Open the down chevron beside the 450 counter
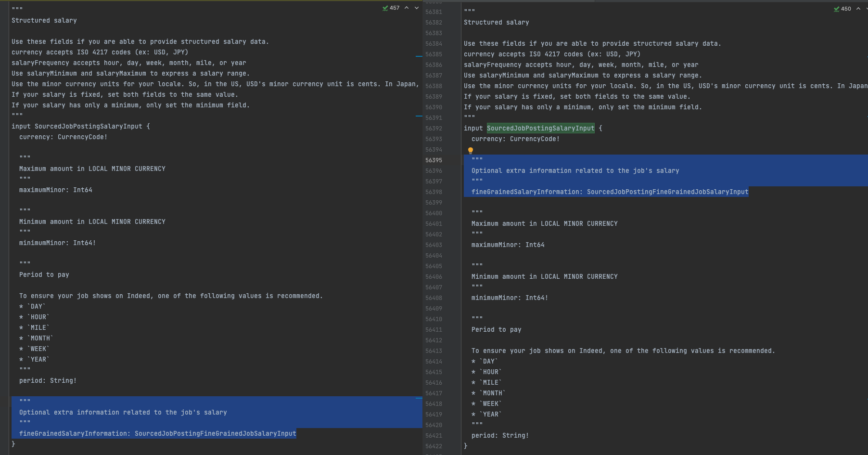Viewport: 868px width, 455px height. tap(866, 9)
